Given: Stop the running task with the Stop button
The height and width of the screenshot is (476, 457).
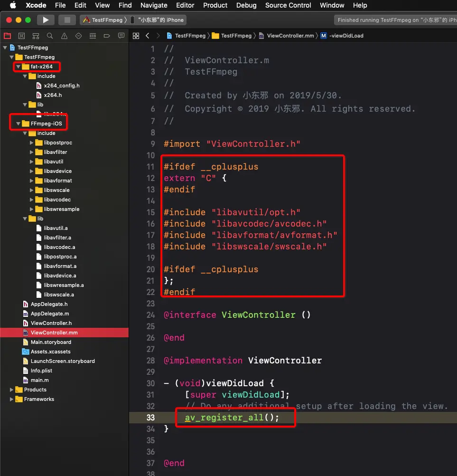Looking at the screenshot, I should [x=67, y=20].
